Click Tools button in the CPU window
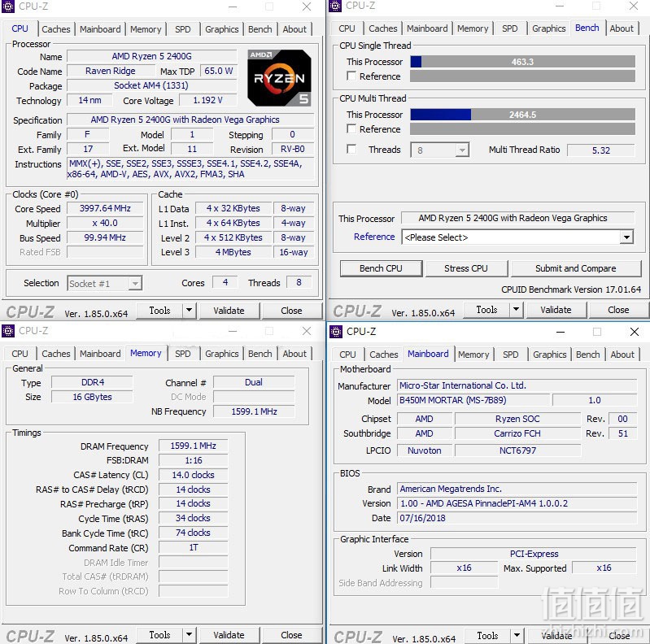 click(160, 311)
